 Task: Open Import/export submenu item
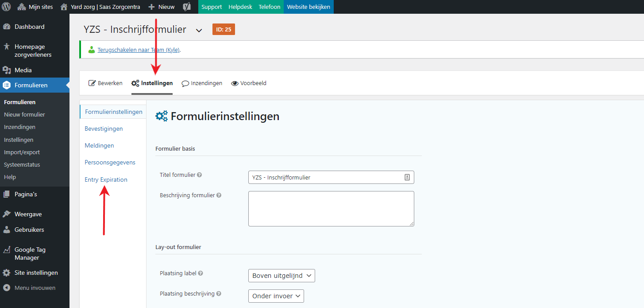click(x=22, y=152)
